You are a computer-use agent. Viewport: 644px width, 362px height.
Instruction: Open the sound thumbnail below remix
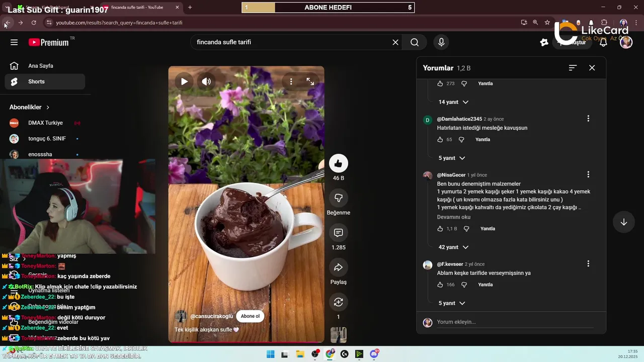[x=339, y=335]
